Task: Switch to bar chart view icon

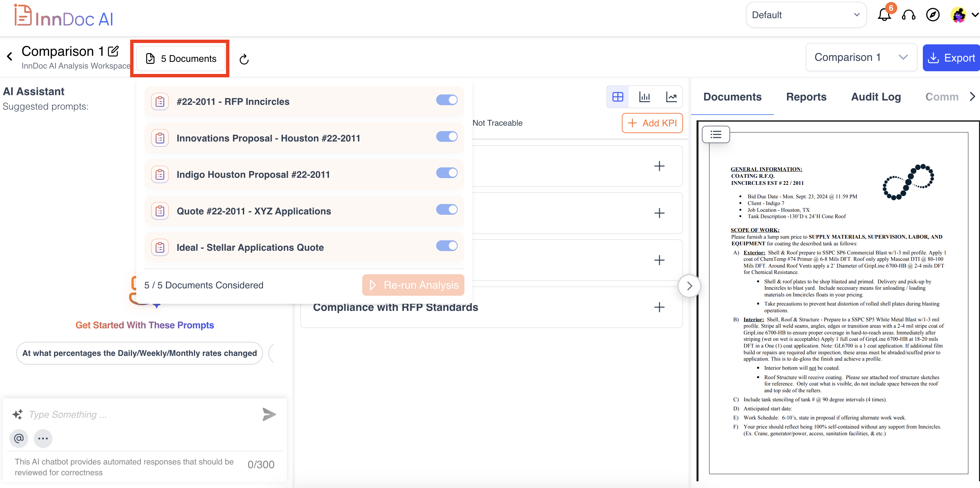Action: (644, 97)
